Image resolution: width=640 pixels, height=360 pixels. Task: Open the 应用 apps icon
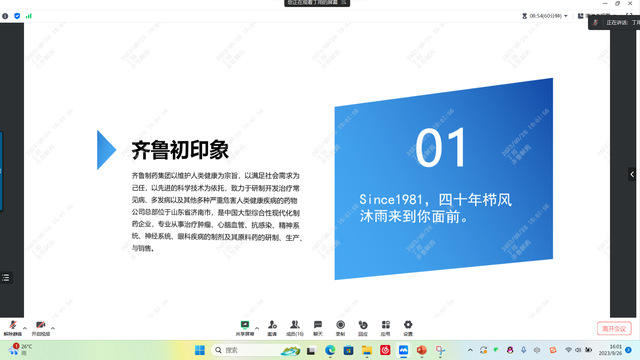pyautogui.click(x=385, y=328)
